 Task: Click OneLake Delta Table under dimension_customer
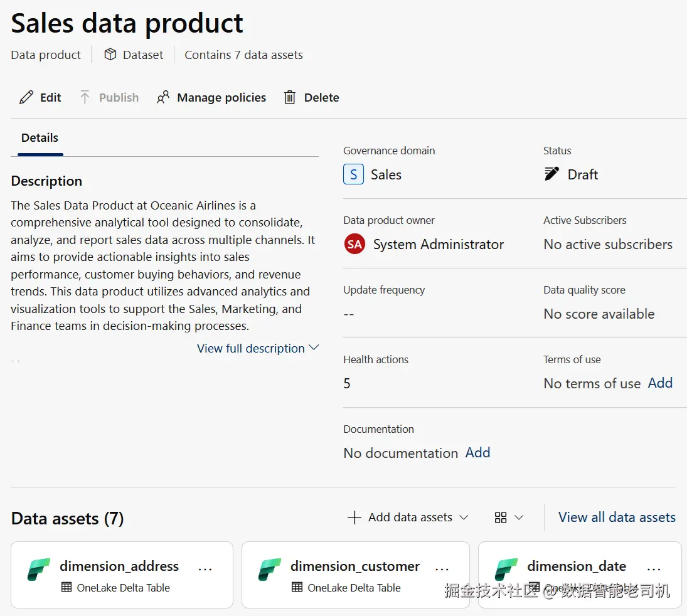[354, 588]
